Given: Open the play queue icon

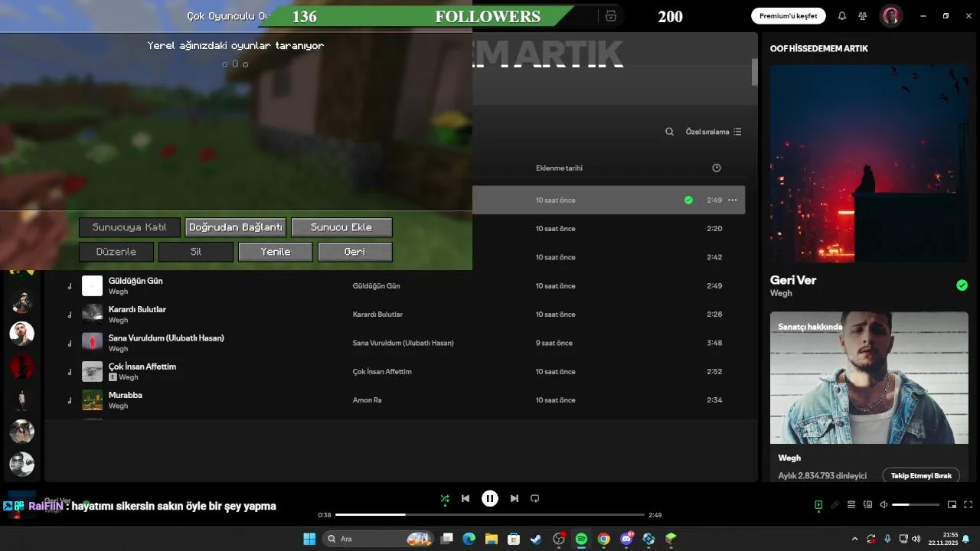Looking at the screenshot, I should [x=851, y=504].
